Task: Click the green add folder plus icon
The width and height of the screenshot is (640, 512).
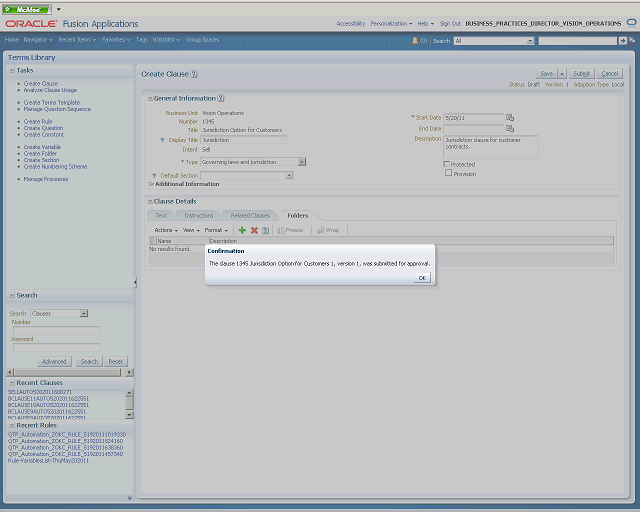Action: pyautogui.click(x=242, y=230)
